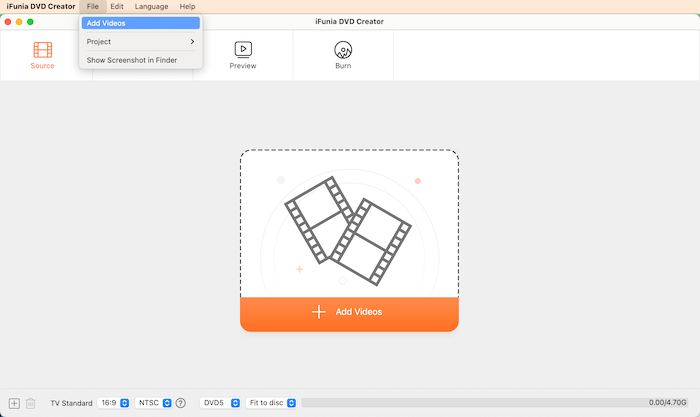The width and height of the screenshot is (700, 417).
Task: Open the Preview play icon tab
Action: coord(243,49)
